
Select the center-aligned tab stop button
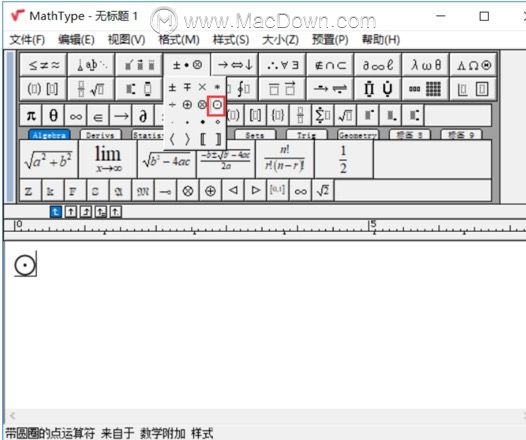tap(70, 212)
